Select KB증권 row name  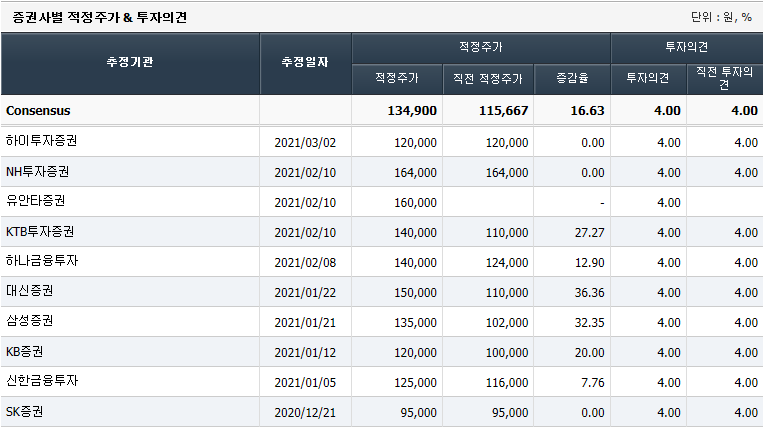click(24, 352)
